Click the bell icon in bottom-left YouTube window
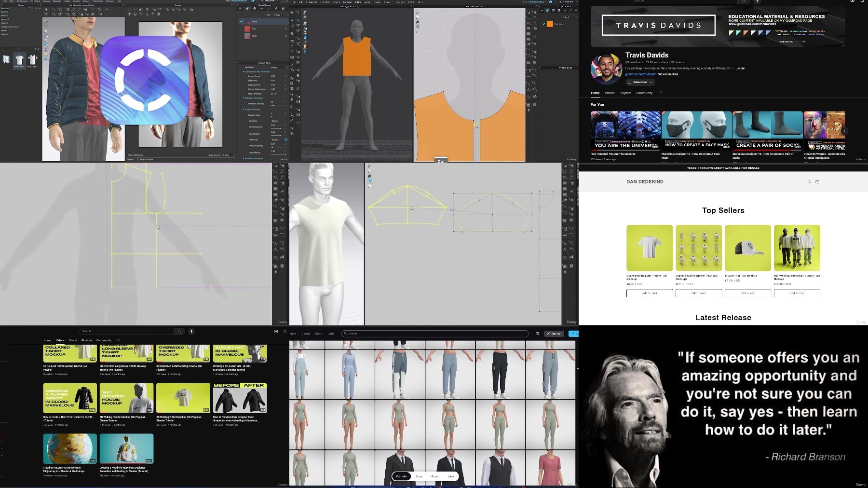868x488 pixels. (285, 331)
